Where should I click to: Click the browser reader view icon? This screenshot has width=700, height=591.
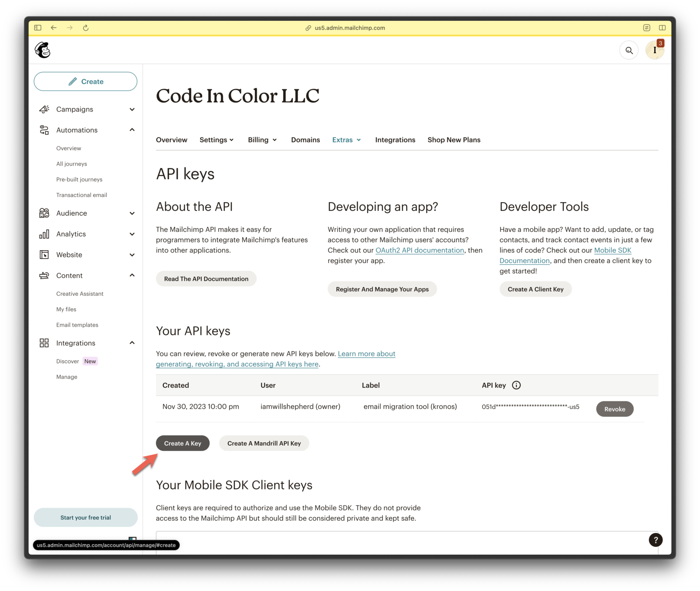646,28
